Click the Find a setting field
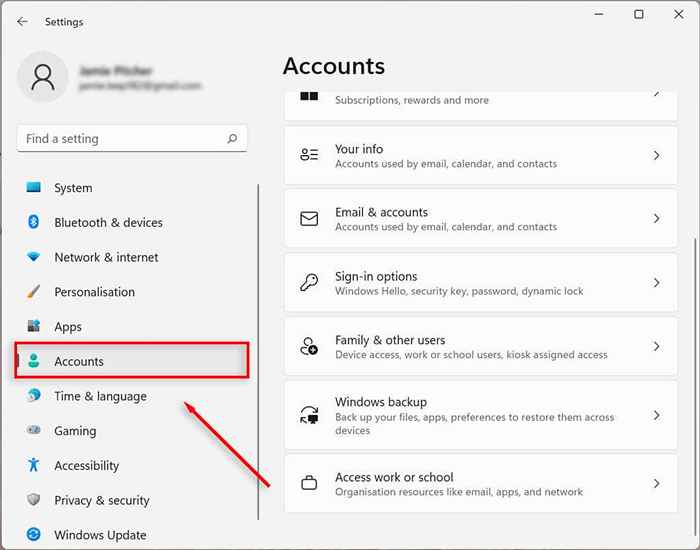Screen dimensions: 700x550 point(132,138)
